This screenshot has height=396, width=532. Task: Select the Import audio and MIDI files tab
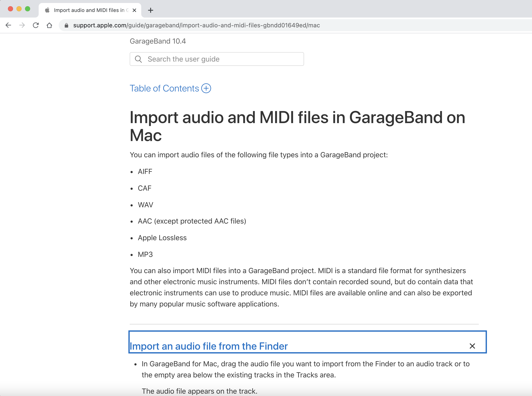tap(89, 10)
